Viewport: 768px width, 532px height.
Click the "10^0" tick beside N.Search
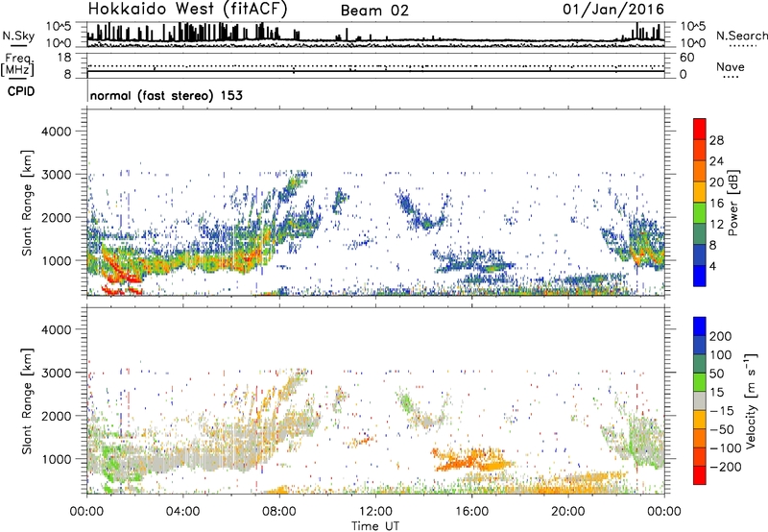(692, 43)
